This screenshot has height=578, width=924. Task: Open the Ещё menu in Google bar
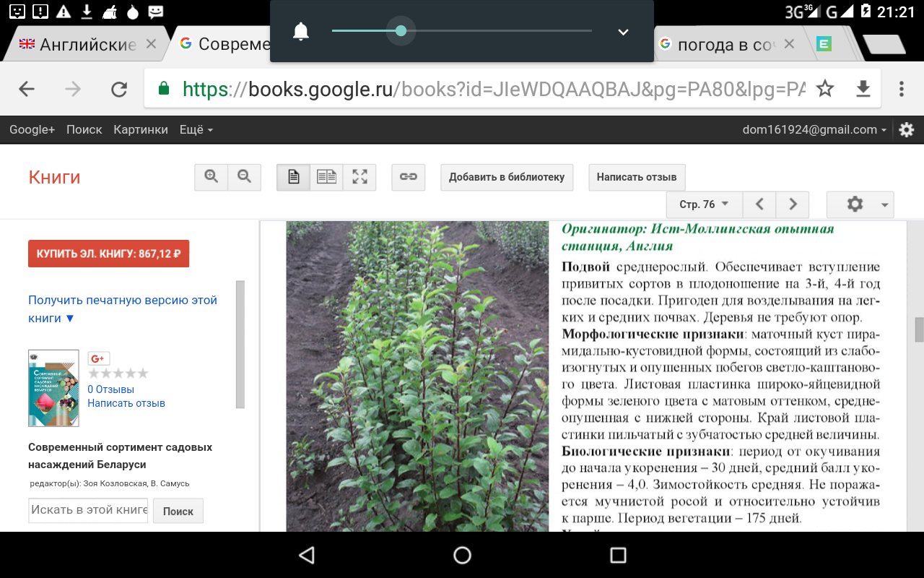[196, 130]
